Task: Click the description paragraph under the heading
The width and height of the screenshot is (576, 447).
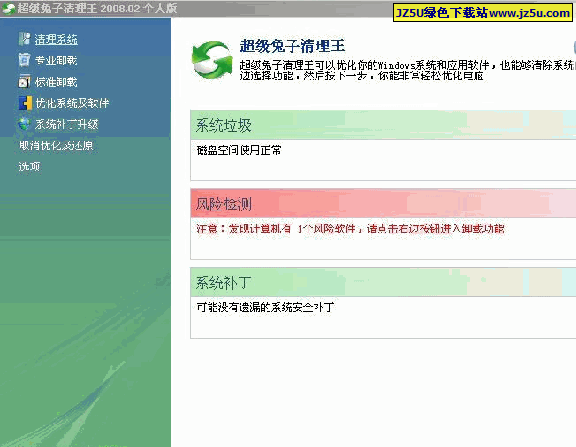Action: pyautogui.click(x=407, y=71)
